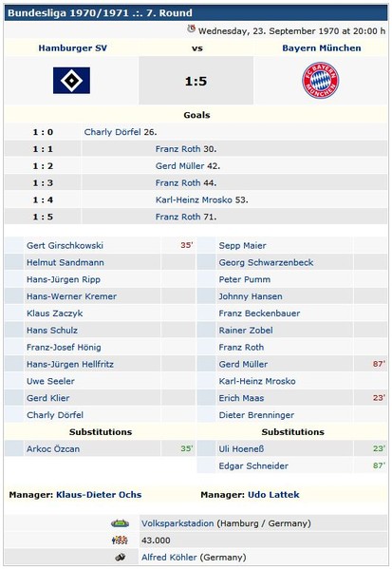Open Sepp Maier player profile

(x=242, y=246)
